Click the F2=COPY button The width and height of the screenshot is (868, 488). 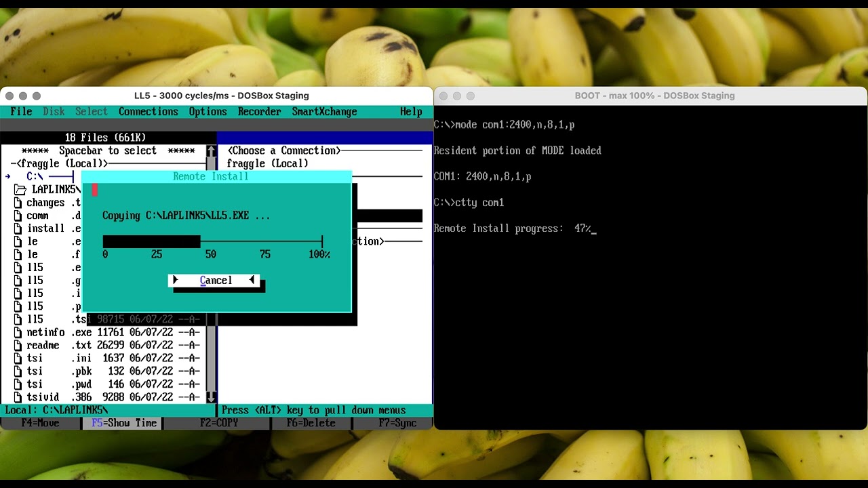[x=219, y=423]
